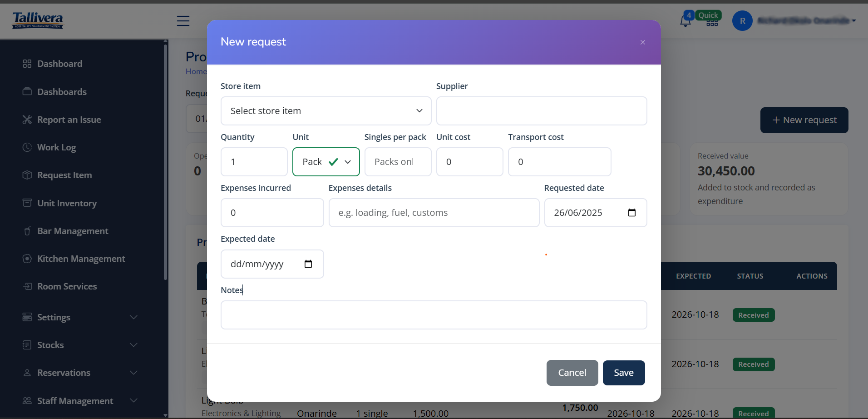868x419 pixels.
Task: Click the Room Services icon
Action: [27, 286]
